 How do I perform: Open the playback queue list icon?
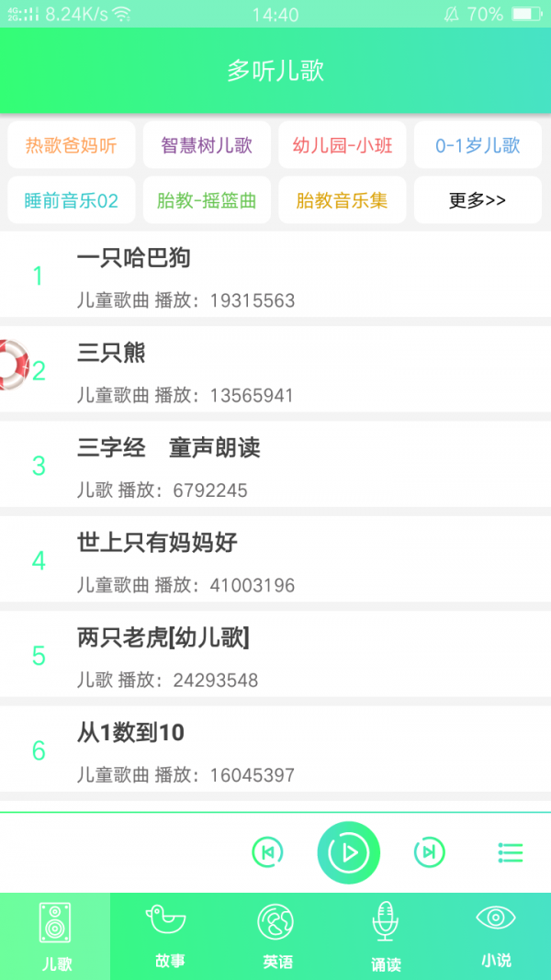[x=511, y=852]
